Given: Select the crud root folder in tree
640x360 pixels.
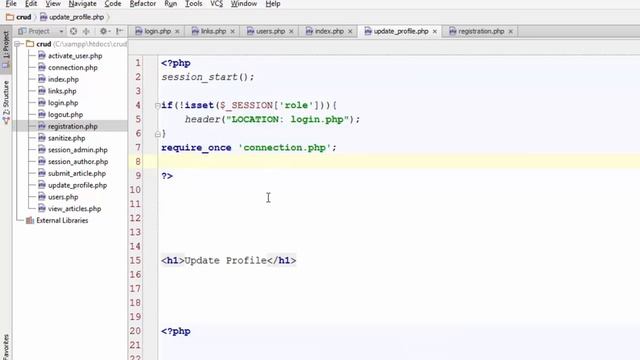Looking at the screenshot, I should (x=43, y=44).
